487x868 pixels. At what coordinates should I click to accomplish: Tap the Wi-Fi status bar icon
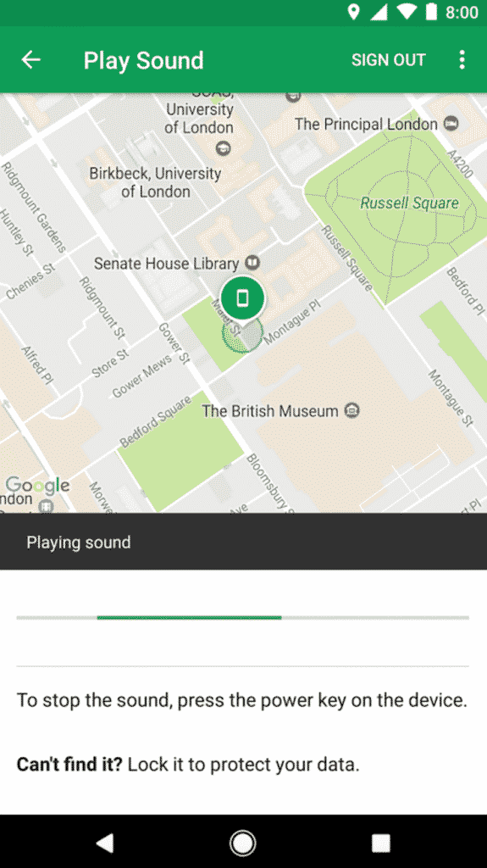click(407, 12)
